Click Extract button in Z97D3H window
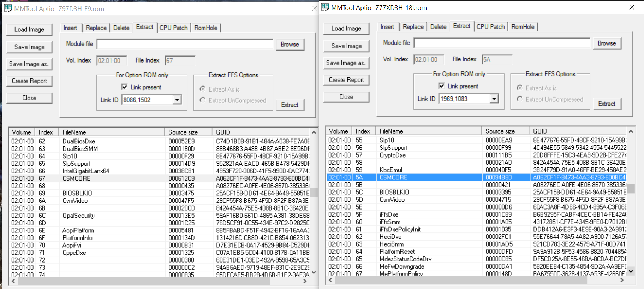 click(x=290, y=105)
